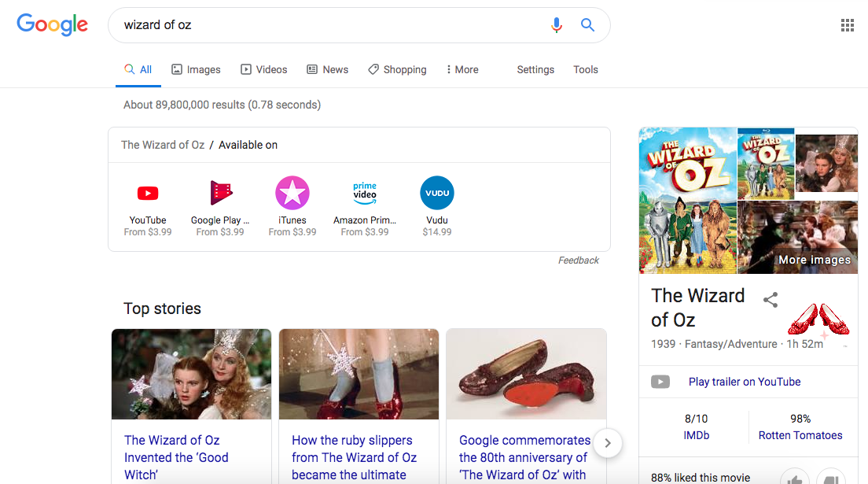Choose the Google Play Movies icon
Screen dimensions: 868x484
click(x=220, y=193)
